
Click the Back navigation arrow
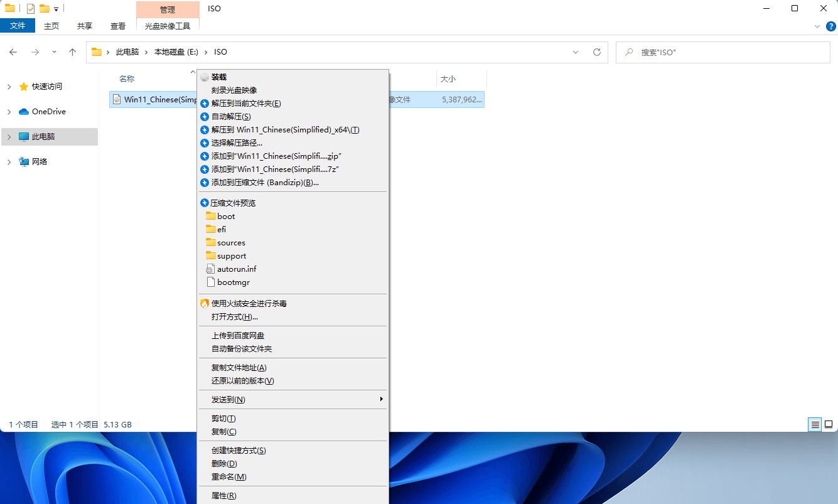click(13, 52)
